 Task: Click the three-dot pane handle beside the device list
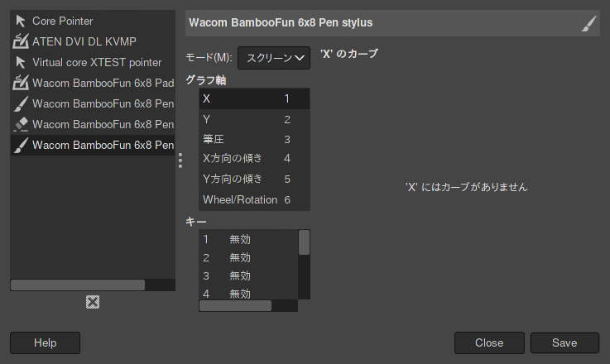pyautogui.click(x=180, y=160)
